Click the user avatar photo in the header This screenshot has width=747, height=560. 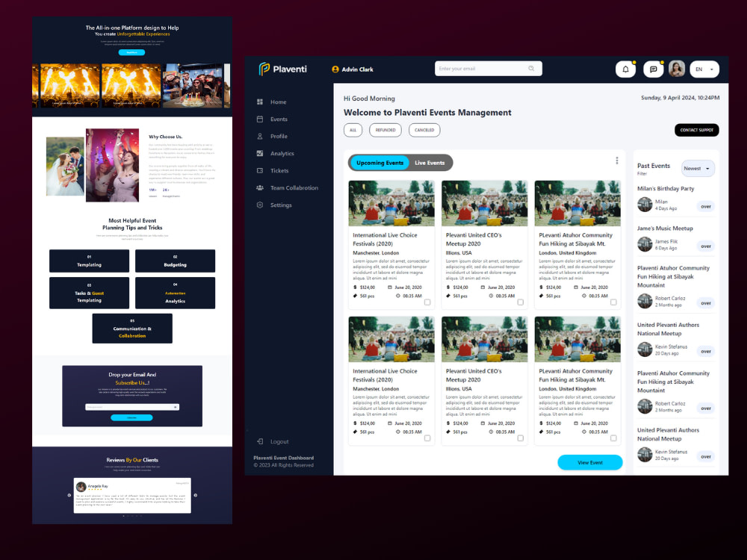coord(677,69)
